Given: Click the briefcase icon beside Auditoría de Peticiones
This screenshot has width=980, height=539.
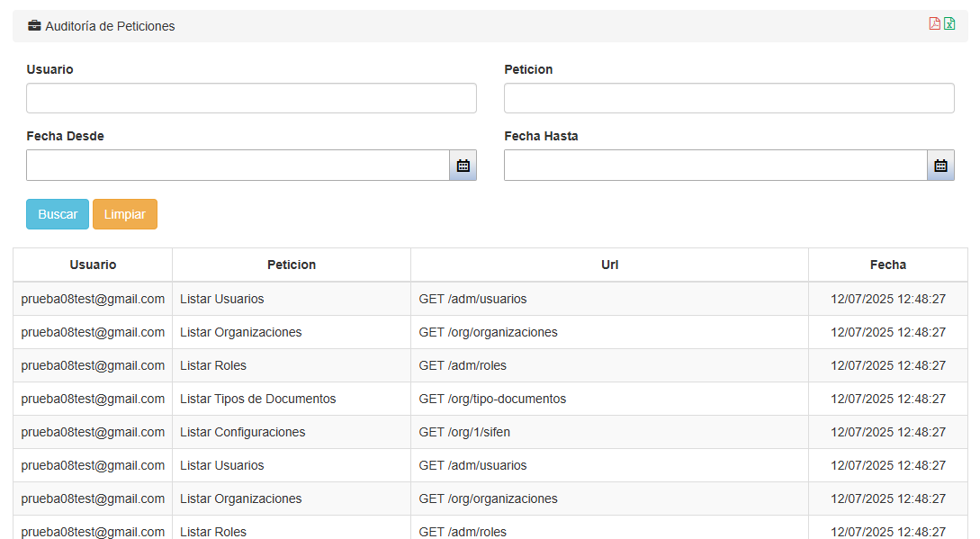Looking at the screenshot, I should click(34, 26).
